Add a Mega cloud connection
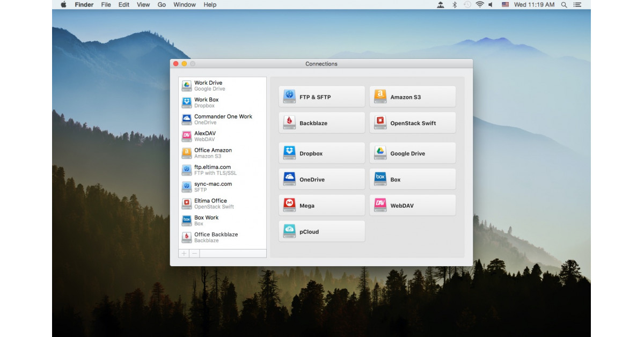This screenshot has width=644, height=337. click(x=322, y=206)
